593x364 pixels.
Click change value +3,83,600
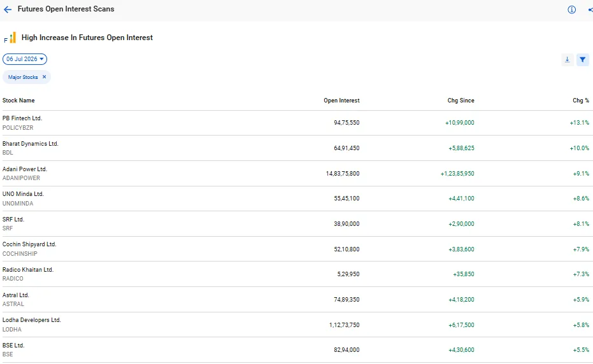coord(461,249)
